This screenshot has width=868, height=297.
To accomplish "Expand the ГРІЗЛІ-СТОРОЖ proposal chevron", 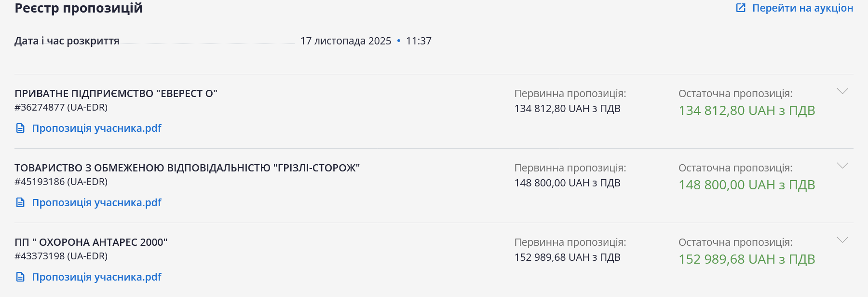I will coord(842,166).
